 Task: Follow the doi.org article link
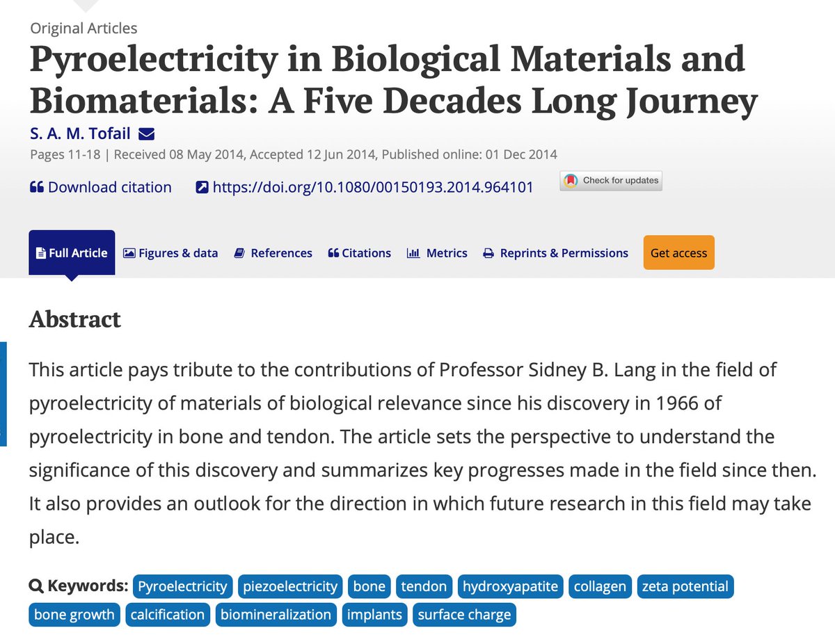coord(372,187)
